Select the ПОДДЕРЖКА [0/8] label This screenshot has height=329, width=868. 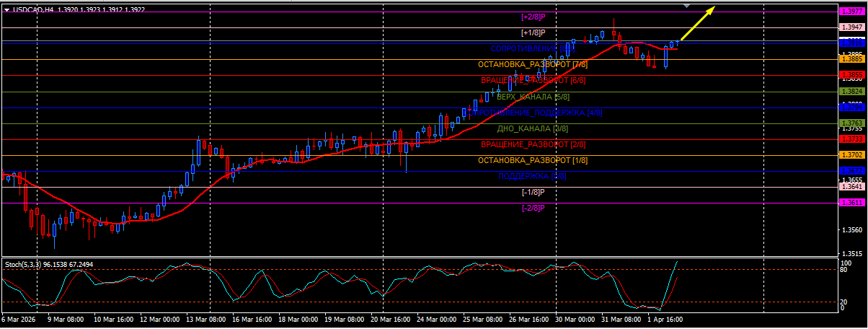tap(533, 176)
